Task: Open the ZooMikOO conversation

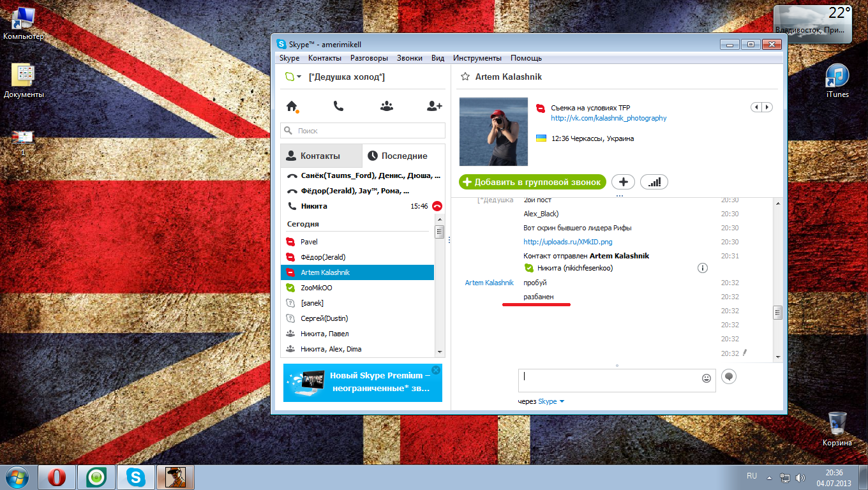Action: (357, 288)
